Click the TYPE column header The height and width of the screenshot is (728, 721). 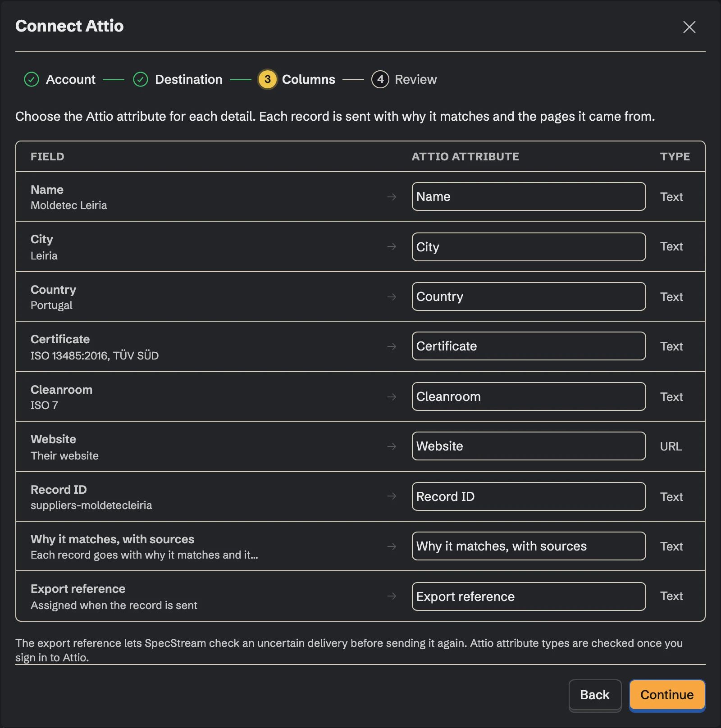675,156
